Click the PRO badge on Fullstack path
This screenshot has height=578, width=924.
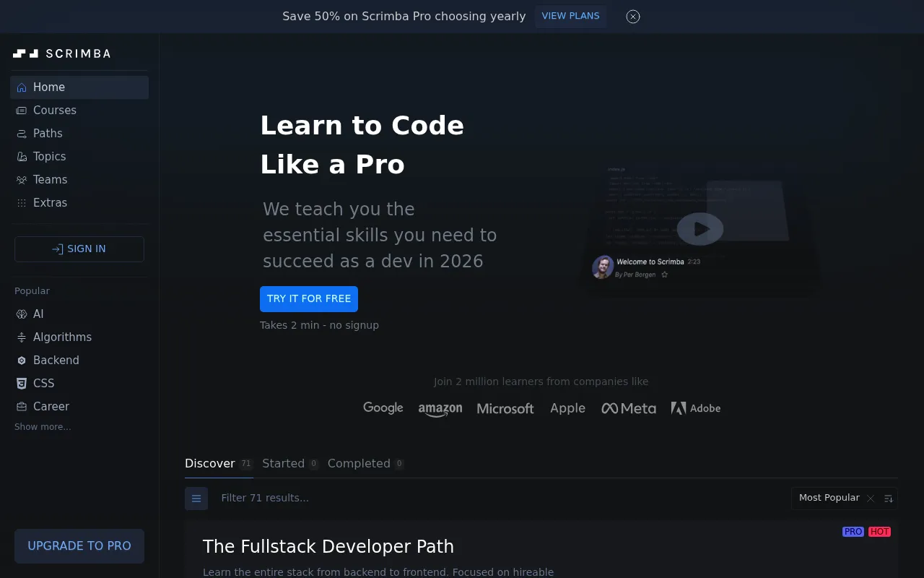(x=853, y=532)
